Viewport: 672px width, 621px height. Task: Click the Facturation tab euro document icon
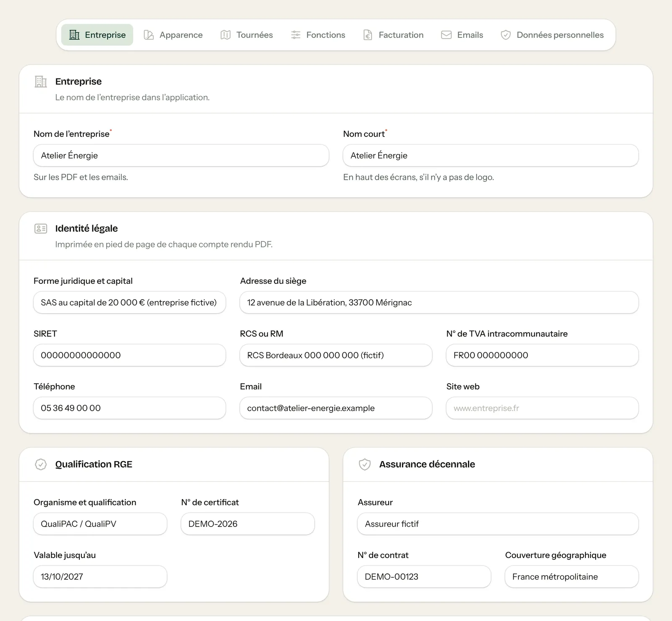tap(368, 35)
